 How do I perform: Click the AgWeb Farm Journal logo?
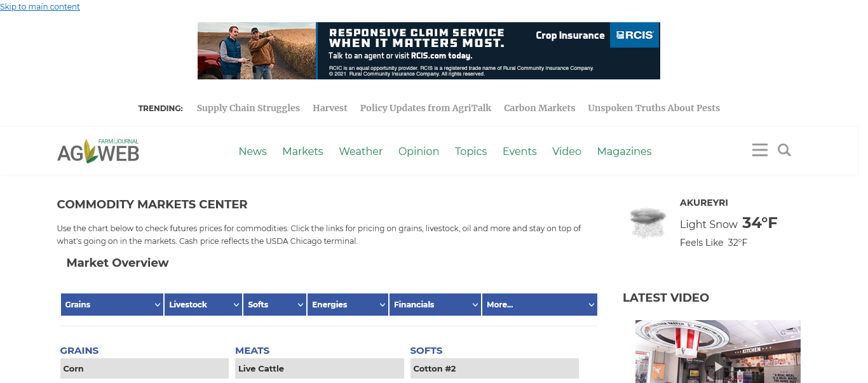(x=98, y=151)
